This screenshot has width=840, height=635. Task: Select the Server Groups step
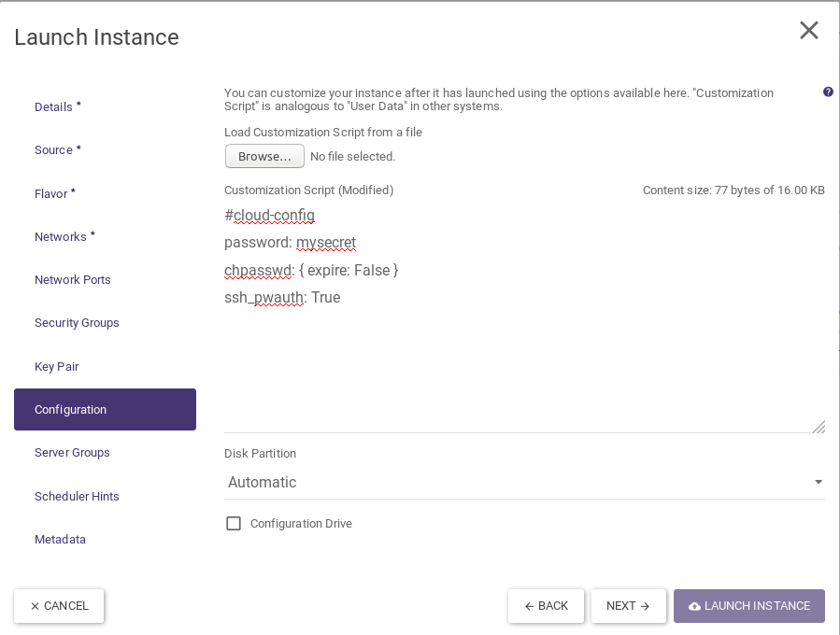72,453
